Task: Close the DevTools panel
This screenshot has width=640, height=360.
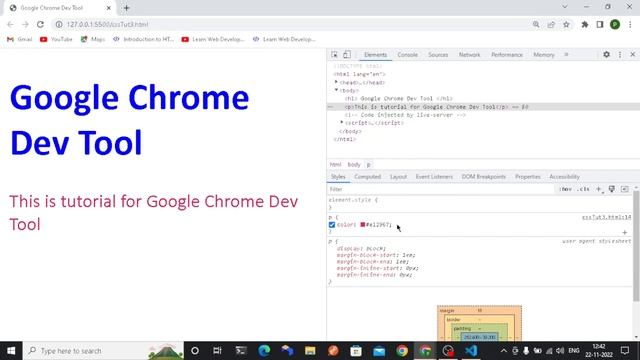Action: click(633, 55)
